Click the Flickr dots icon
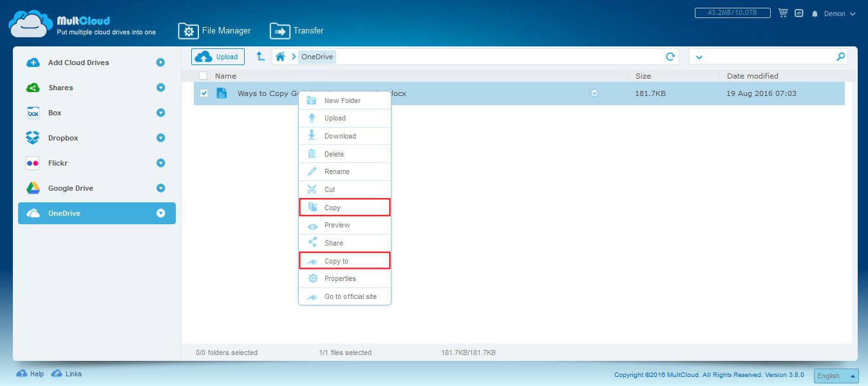This screenshot has width=868, height=386. click(x=33, y=163)
